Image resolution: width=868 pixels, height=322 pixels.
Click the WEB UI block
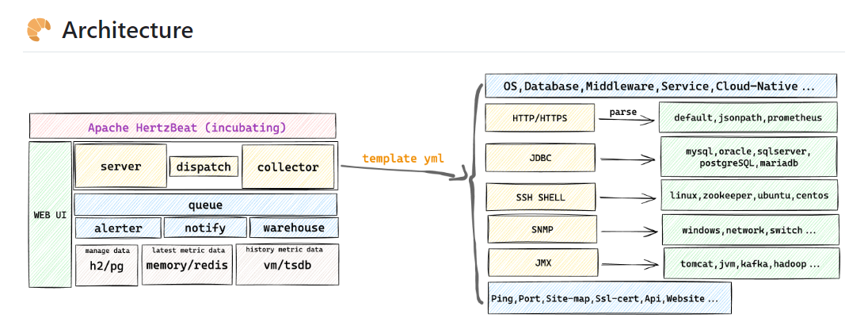(51, 214)
